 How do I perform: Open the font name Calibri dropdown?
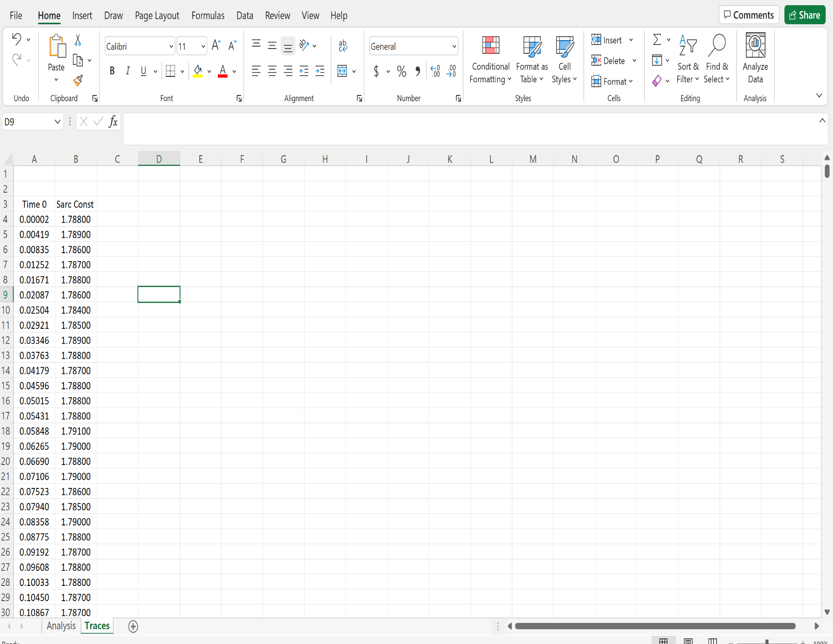coord(171,46)
